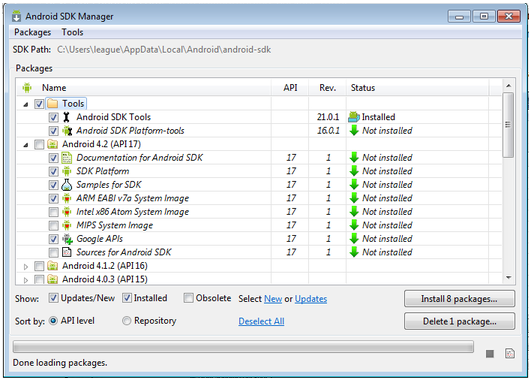The width and height of the screenshot is (531, 380).
Task: Click the green arrow status icon for Platform-tools
Action: coord(354,130)
